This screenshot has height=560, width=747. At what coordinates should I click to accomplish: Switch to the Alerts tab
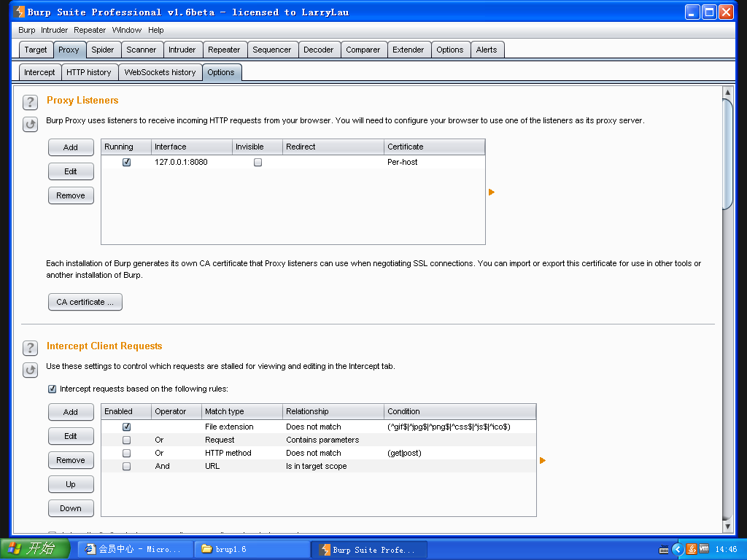click(487, 50)
